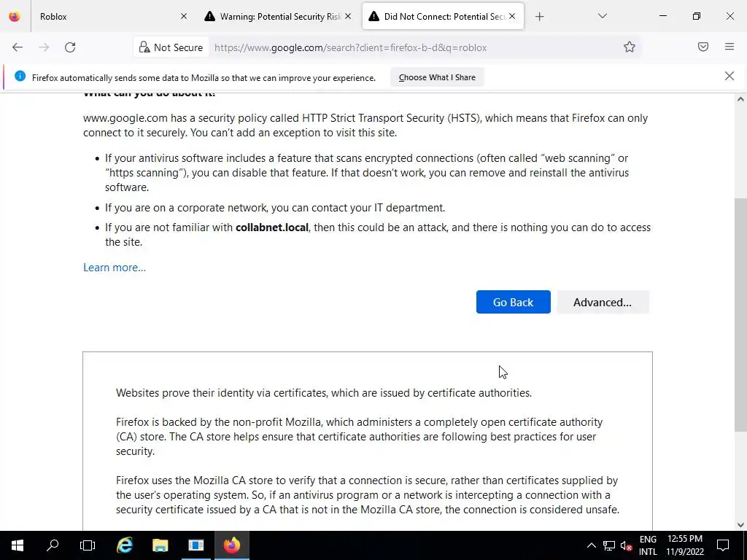Reload the current page
The image size is (747, 560).
(70, 47)
